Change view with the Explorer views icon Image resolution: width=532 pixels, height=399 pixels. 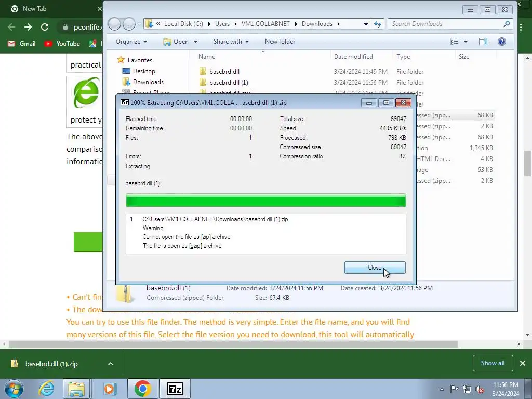[454, 42]
